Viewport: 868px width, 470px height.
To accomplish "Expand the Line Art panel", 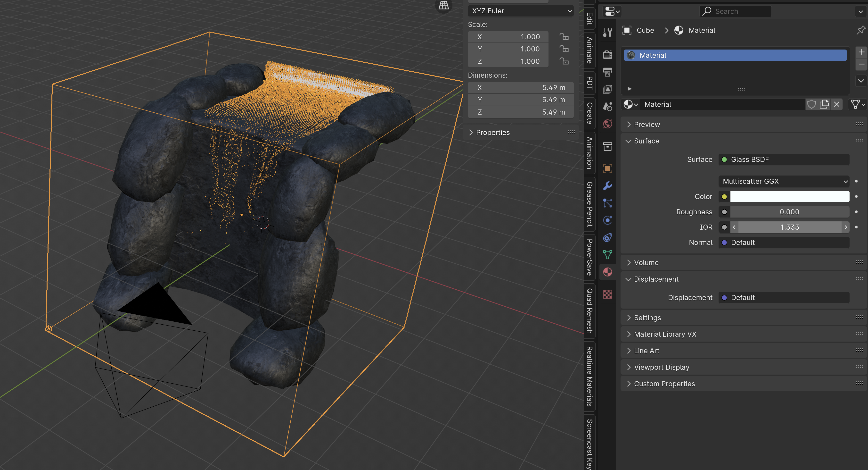I will click(743, 351).
